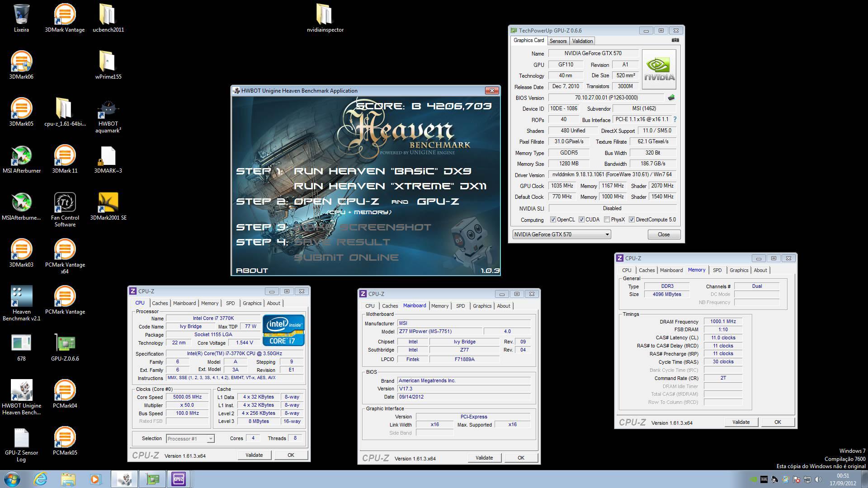Open Windows Explorer taskbar icon

coord(68,479)
